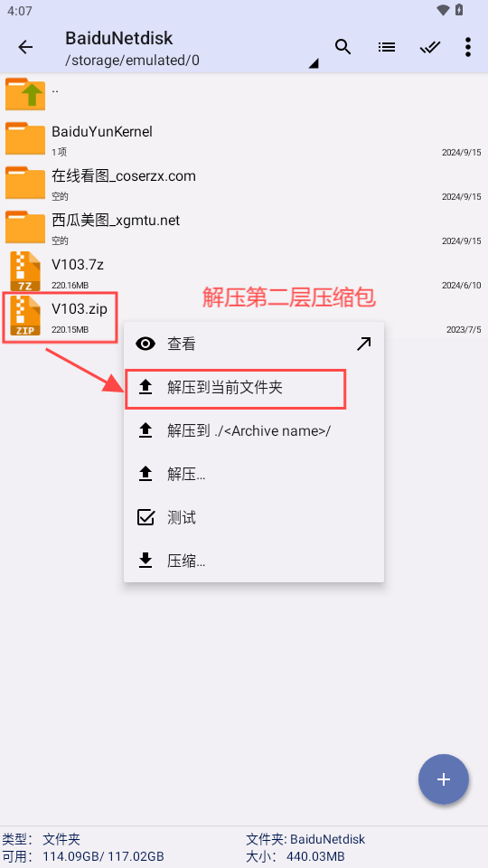
Task: Tap the V103.7z archive icon
Action: [25, 271]
